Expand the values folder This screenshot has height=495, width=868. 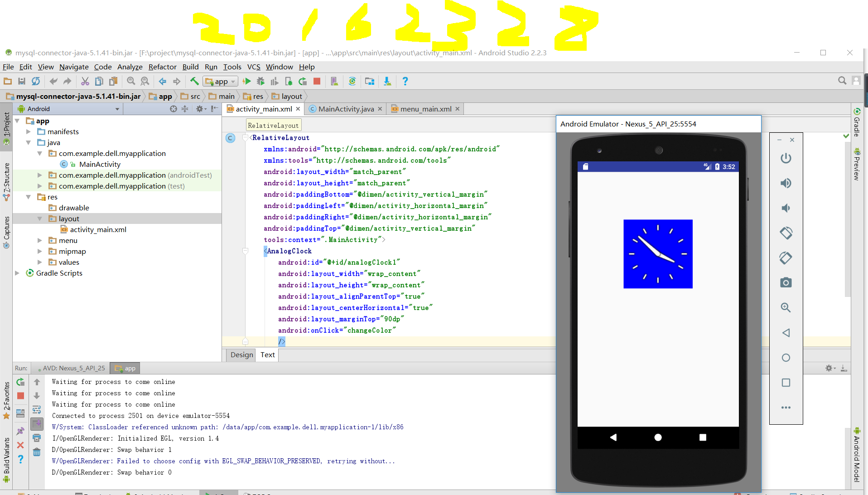coord(40,262)
